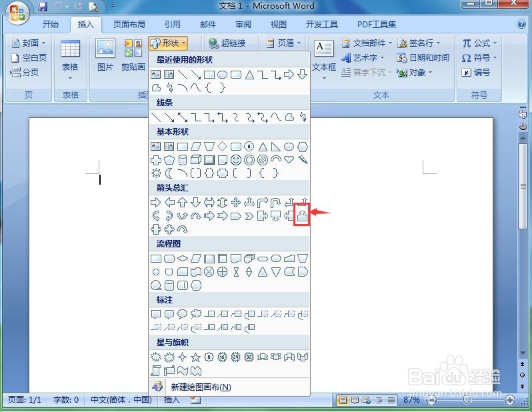The height and width of the screenshot is (412, 532).
Task: Switch to Draft view in status bar
Action: click(x=391, y=400)
